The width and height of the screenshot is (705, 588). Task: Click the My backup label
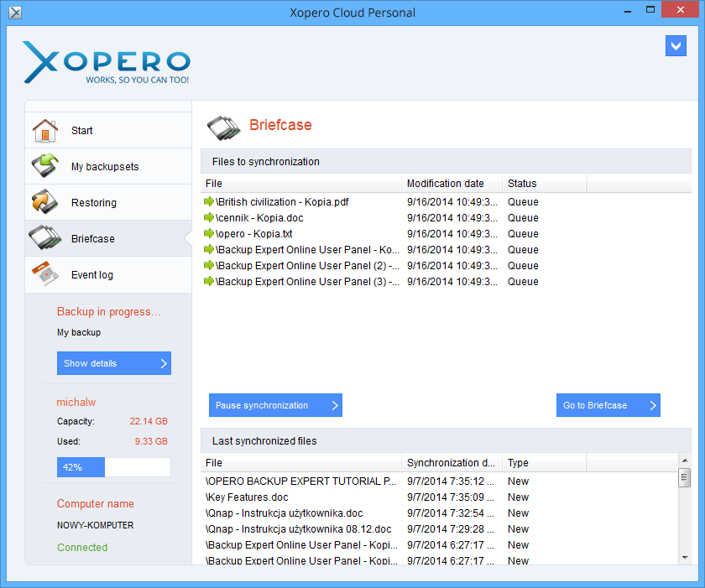click(79, 332)
